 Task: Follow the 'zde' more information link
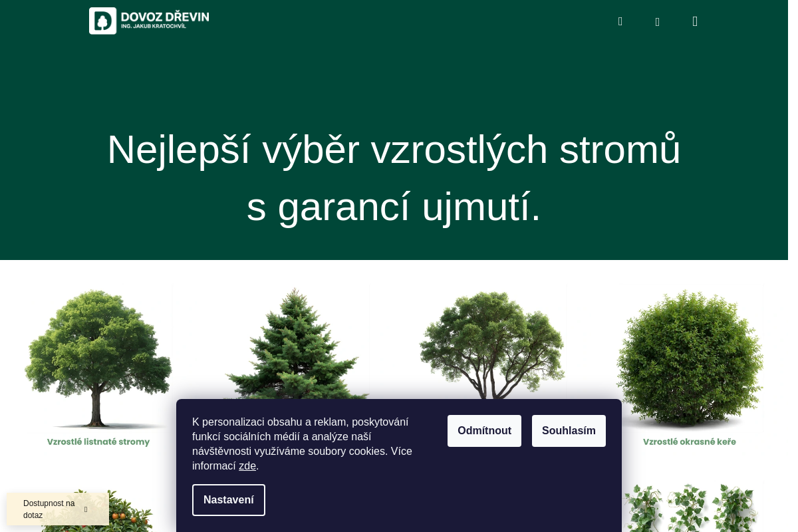coord(247,466)
